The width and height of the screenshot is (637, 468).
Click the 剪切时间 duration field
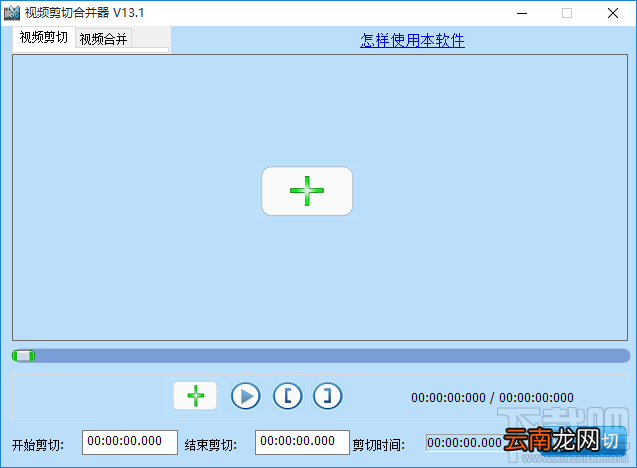tap(465, 442)
